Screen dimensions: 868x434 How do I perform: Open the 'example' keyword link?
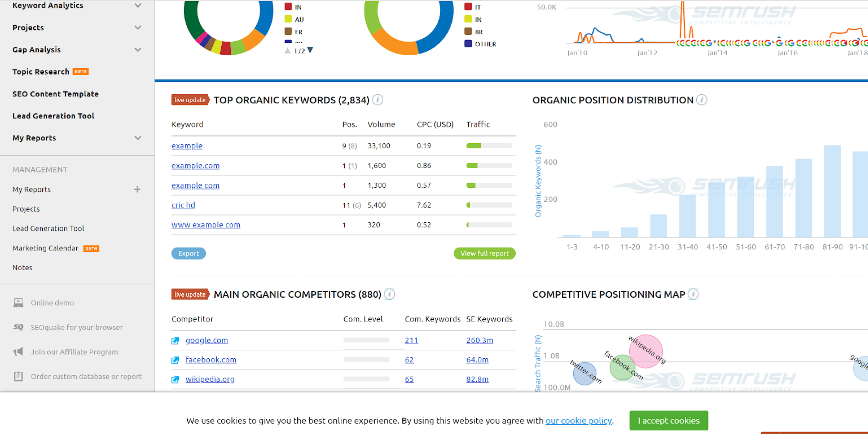pyautogui.click(x=187, y=146)
